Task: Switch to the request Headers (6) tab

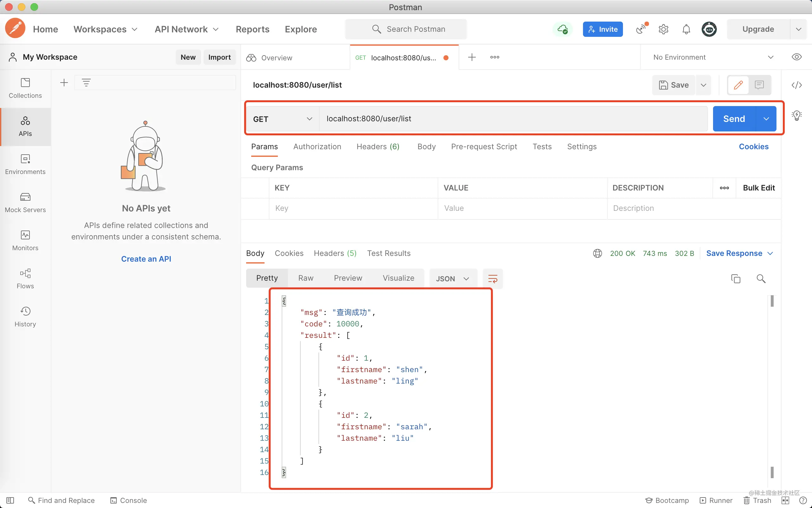Action: pos(378,146)
